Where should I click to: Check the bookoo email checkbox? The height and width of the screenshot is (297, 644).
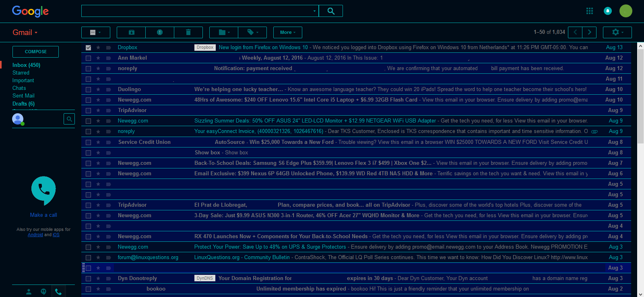[88, 289]
